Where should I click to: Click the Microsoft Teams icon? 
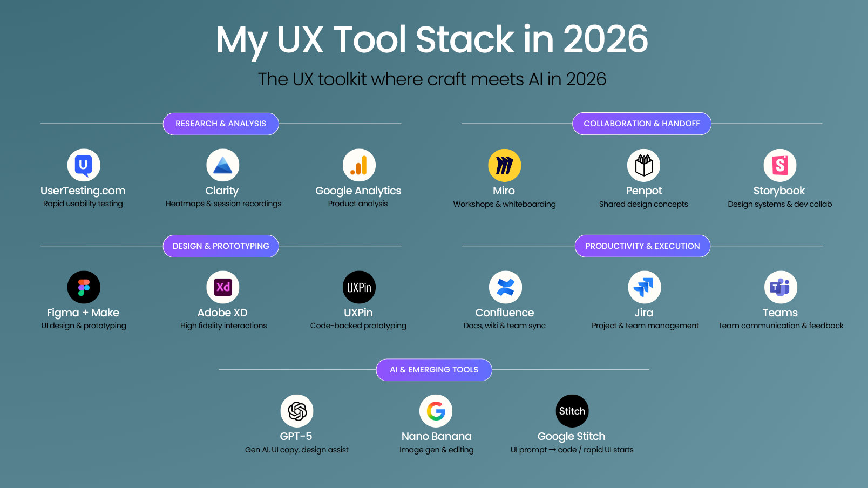tap(781, 287)
